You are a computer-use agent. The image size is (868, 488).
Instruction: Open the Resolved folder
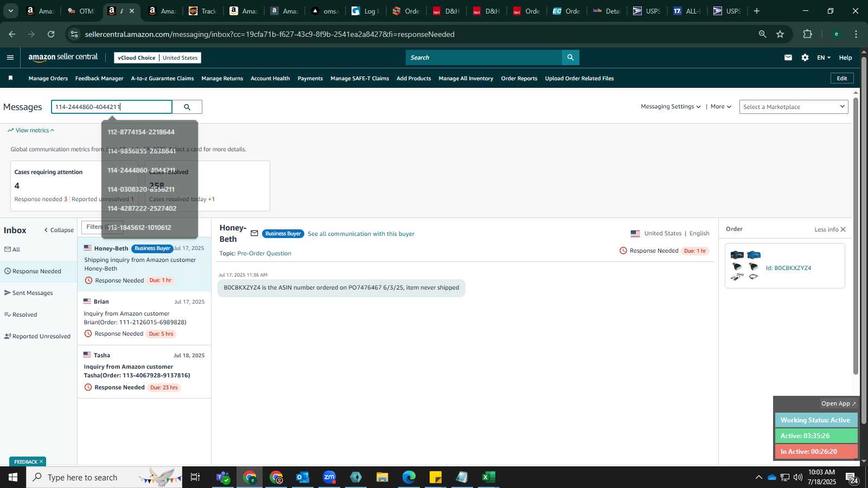point(21,314)
